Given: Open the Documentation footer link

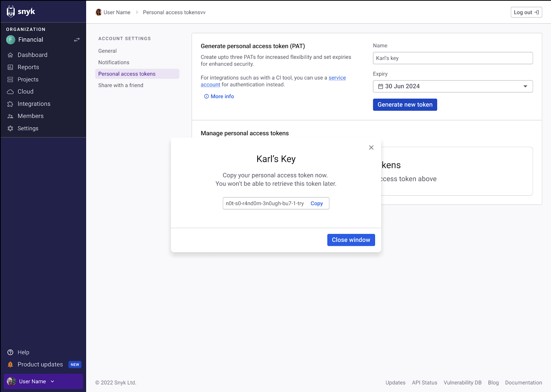Looking at the screenshot, I should (x=523, y=383).
